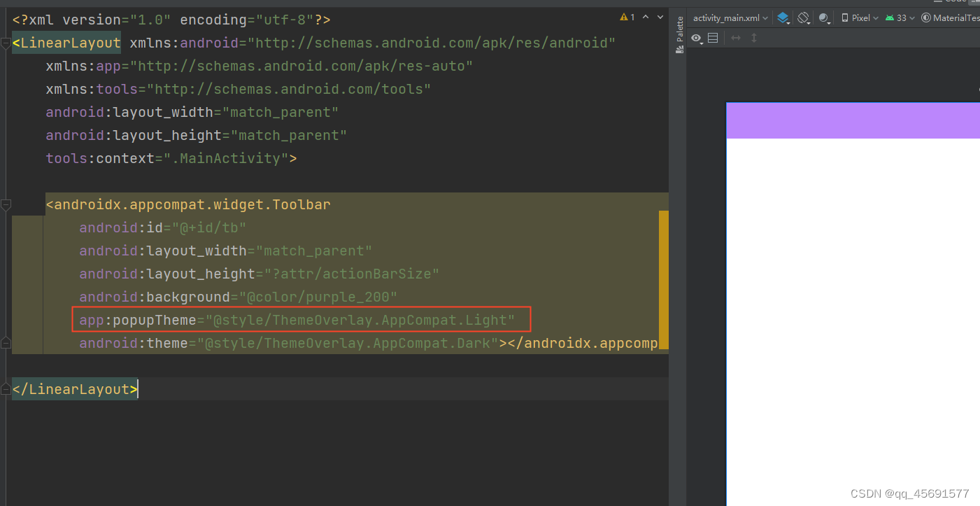
Task: Click the opening LinearLayout tag name
Action: pyautogui.click(x=71, y=43)
